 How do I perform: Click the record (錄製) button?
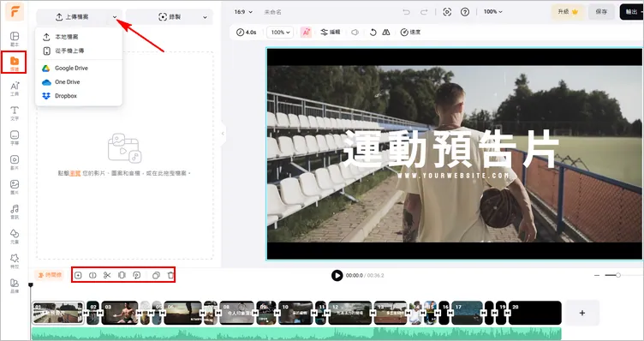[170, 17]
